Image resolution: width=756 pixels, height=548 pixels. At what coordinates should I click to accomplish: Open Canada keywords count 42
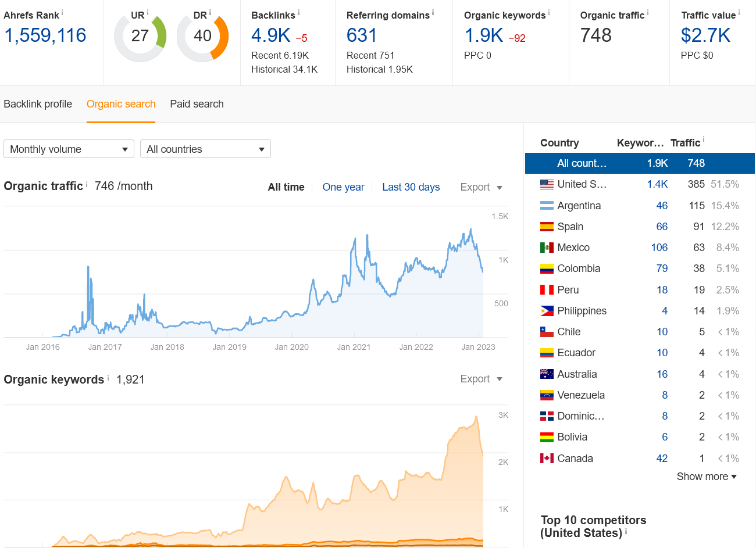click(662, 459)
